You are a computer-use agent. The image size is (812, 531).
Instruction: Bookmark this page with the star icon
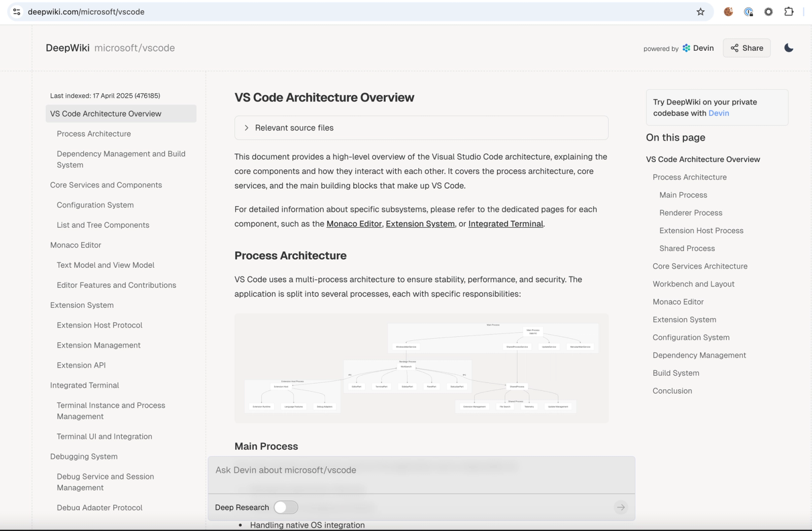700,12
